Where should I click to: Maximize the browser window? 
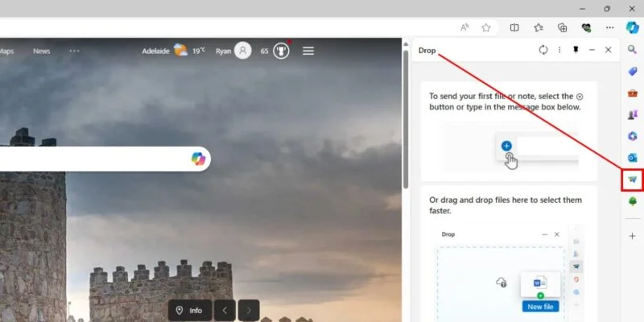[607, 9]
